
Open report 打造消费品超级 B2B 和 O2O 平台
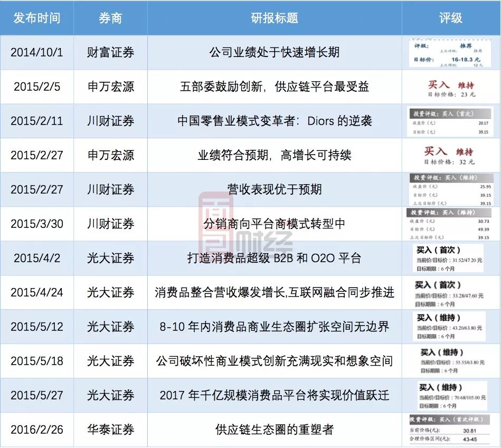pyautogui.click(x=275, y=258)
